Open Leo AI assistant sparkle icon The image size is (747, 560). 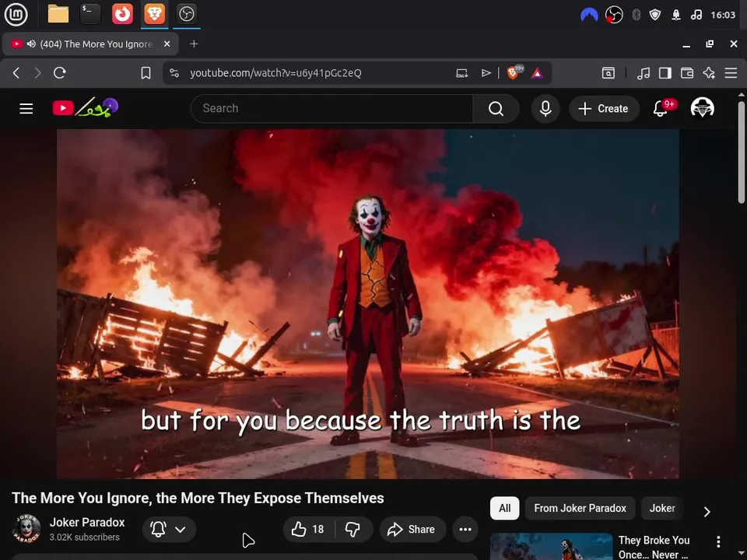[x=709, y=73]
